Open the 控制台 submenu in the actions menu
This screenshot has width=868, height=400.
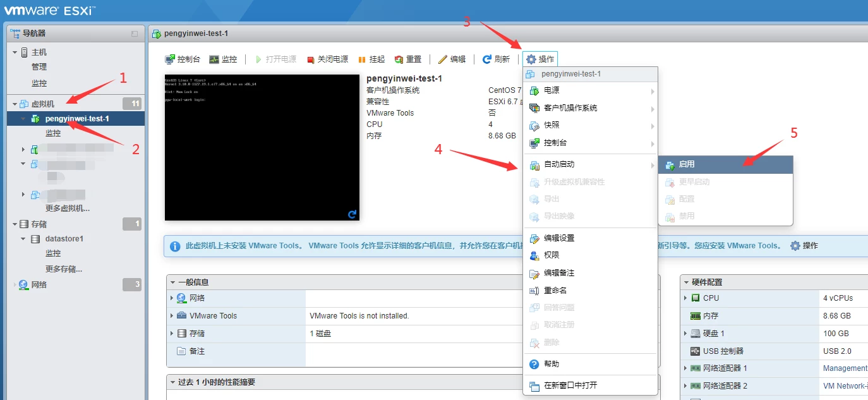[x=591, y=143]
